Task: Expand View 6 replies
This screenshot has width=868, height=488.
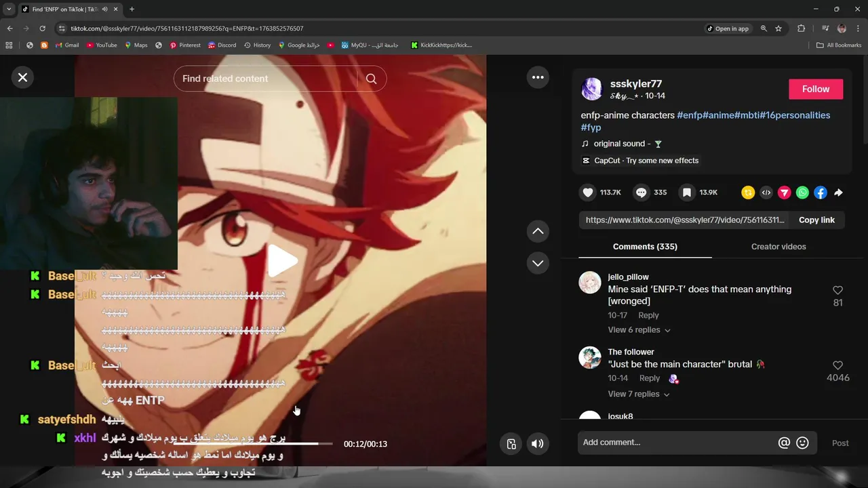Action: pos(639,330)
